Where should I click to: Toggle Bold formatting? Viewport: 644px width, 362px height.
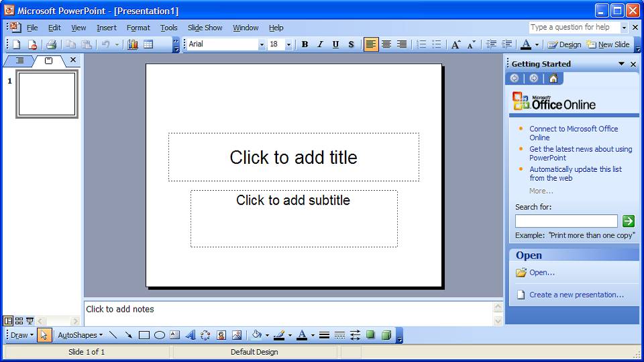(x=305, y=44)
